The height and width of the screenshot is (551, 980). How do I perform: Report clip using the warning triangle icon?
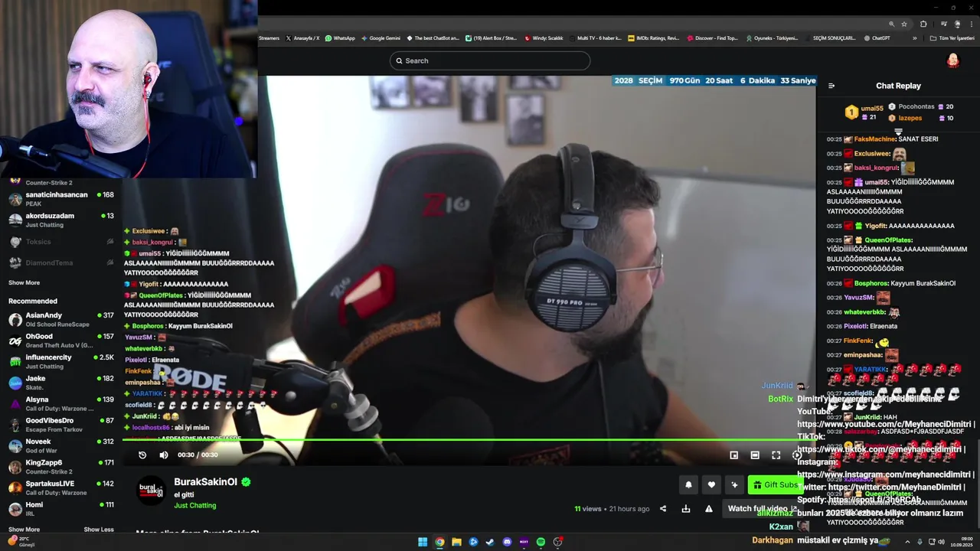point(709,508)
